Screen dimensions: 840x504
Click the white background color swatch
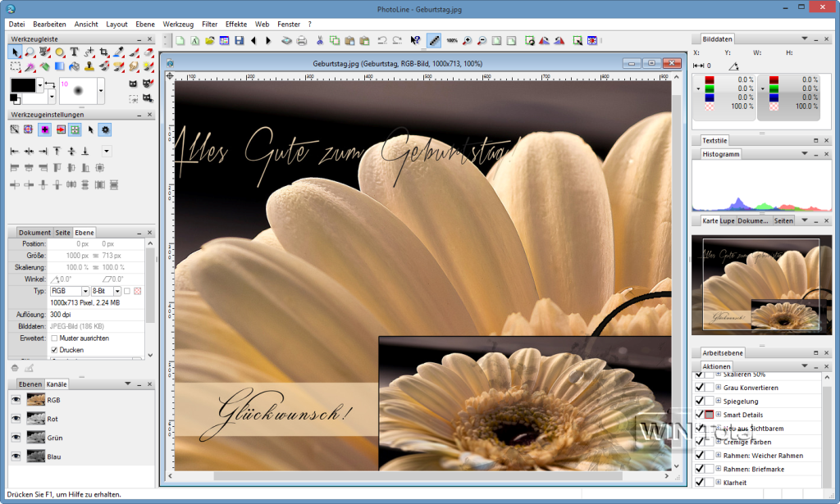click(x=35, y=98)
